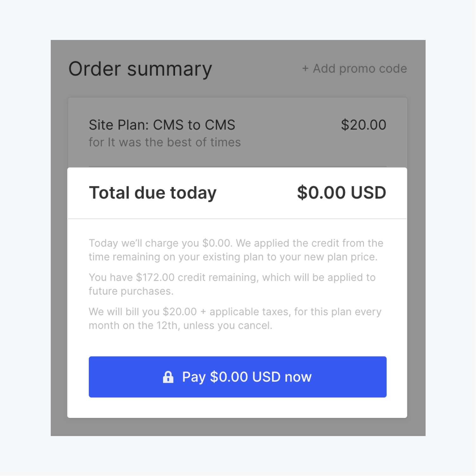476x476 pixels.
Task: Click the "month on the 12th, unless you cancel" line
Action: tap(180, 326)
